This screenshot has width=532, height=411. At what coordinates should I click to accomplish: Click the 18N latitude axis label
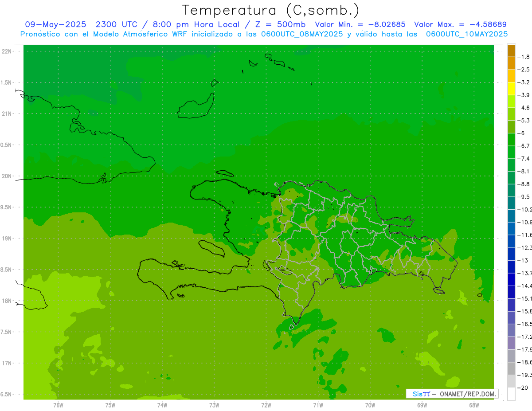(7, 301)
